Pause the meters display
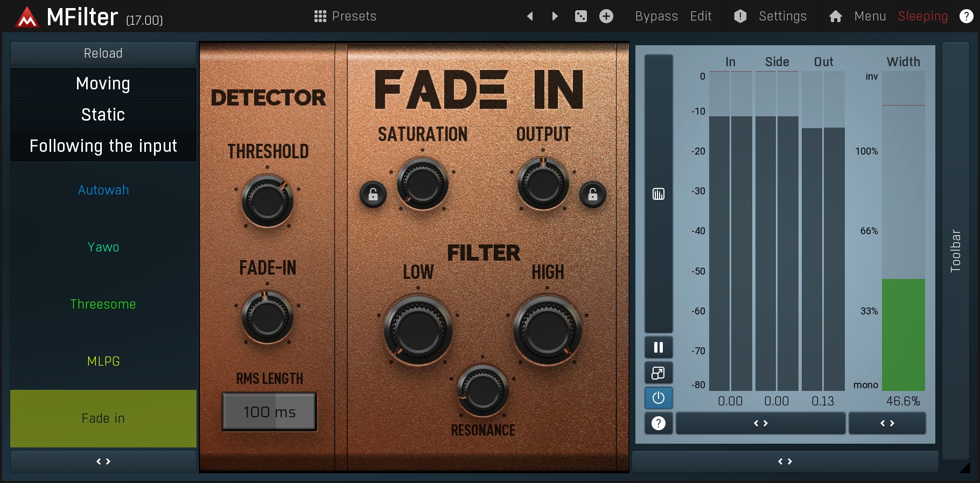 pos(659,347)
